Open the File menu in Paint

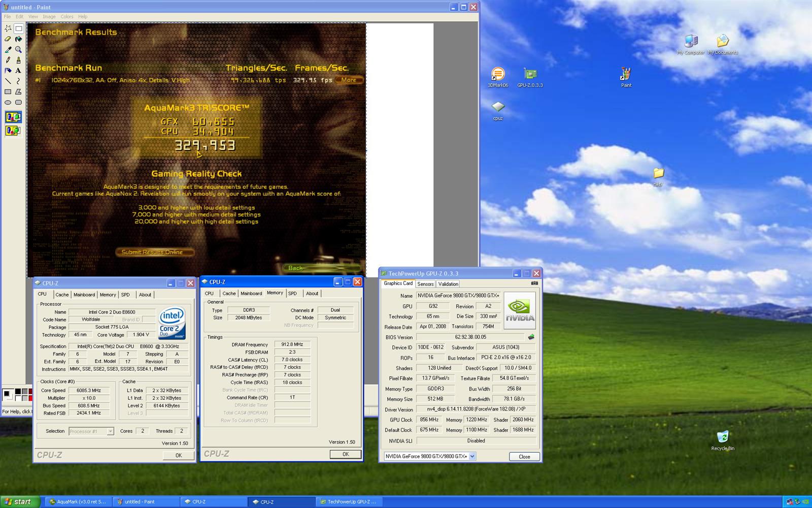8,17
